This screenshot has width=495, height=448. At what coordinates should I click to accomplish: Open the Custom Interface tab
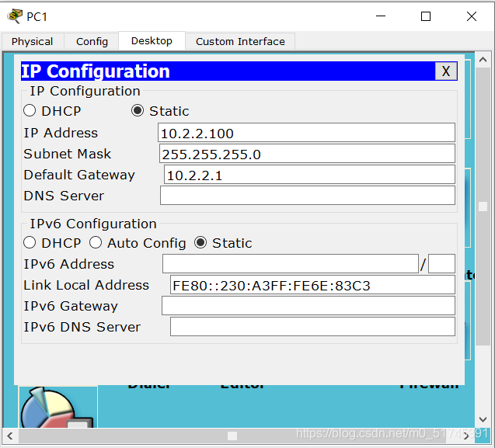pos(240,41)
